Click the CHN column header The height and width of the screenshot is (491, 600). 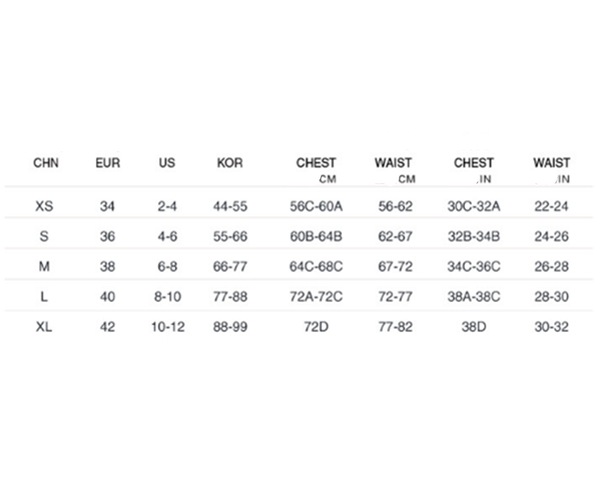pyautogui.click(x=46, y=163)
